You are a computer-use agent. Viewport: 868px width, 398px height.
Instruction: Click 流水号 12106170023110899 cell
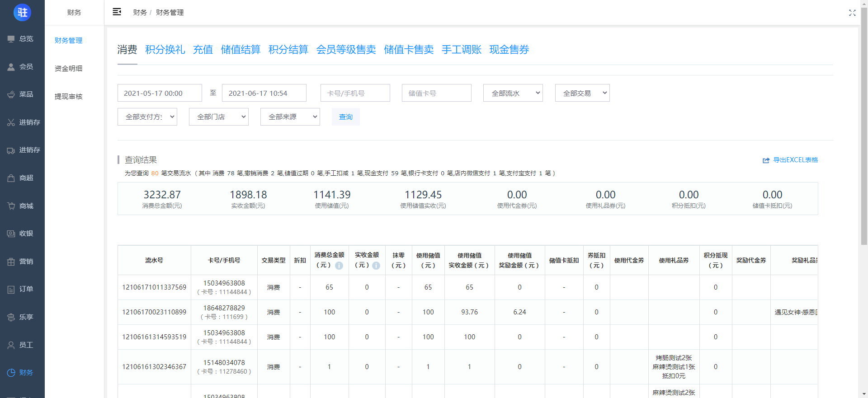click(x=154, y=312)
